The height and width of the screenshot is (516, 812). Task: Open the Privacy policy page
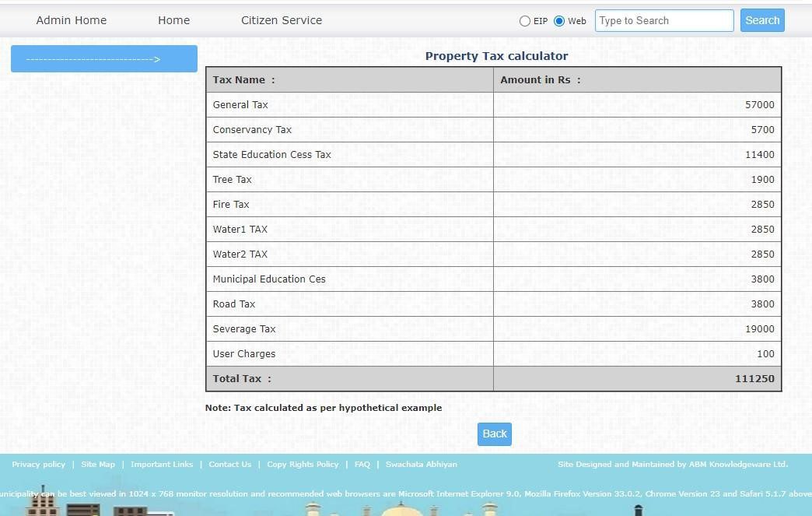point(38,464)
